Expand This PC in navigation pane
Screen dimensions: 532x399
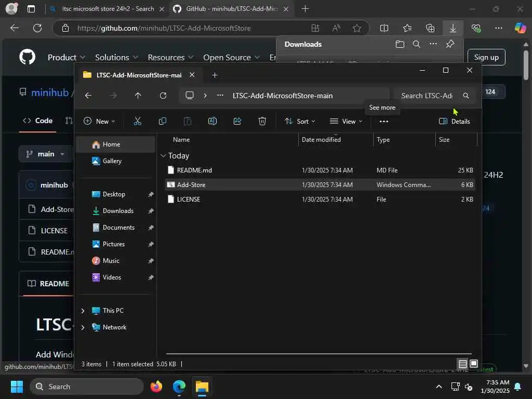tap(83, 311)
